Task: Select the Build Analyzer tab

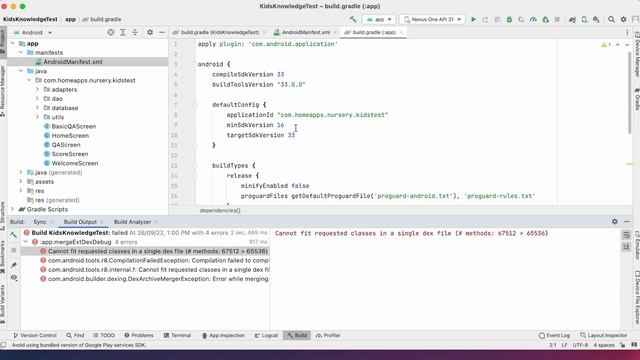Action: (x=132, y=222)
